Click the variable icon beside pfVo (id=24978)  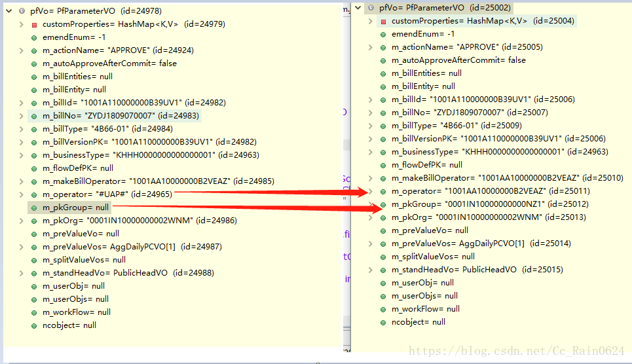coord(22,11)
